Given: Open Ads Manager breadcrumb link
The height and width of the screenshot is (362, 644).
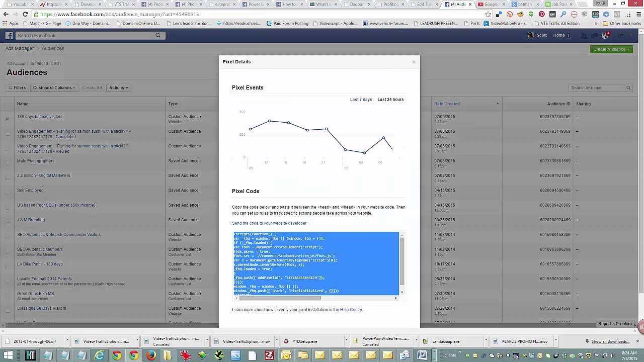Looking at the screenshot, I should coord(20,48).
